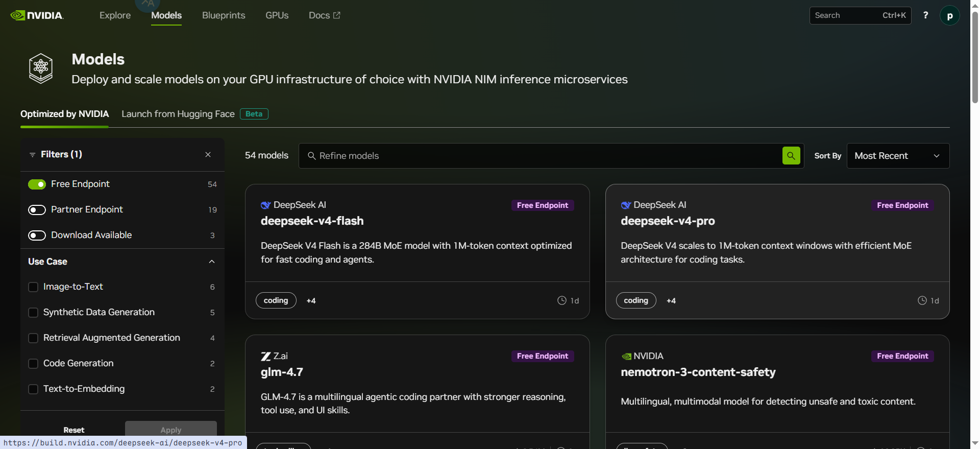Open the user profile avatar
Image resolution: width=980 pixels, height=449 pixels.
(x=949, y=15)
